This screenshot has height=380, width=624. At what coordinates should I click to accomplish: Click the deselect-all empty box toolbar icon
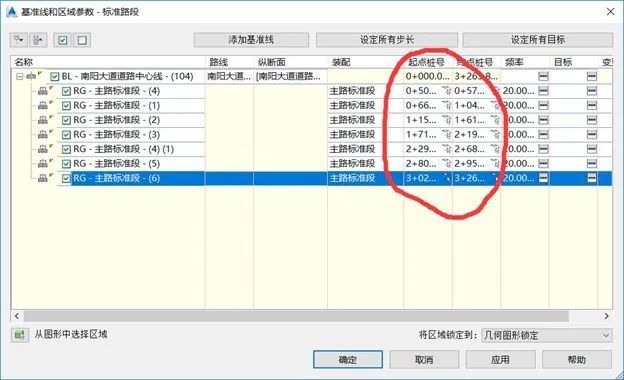tap(82, 40)
